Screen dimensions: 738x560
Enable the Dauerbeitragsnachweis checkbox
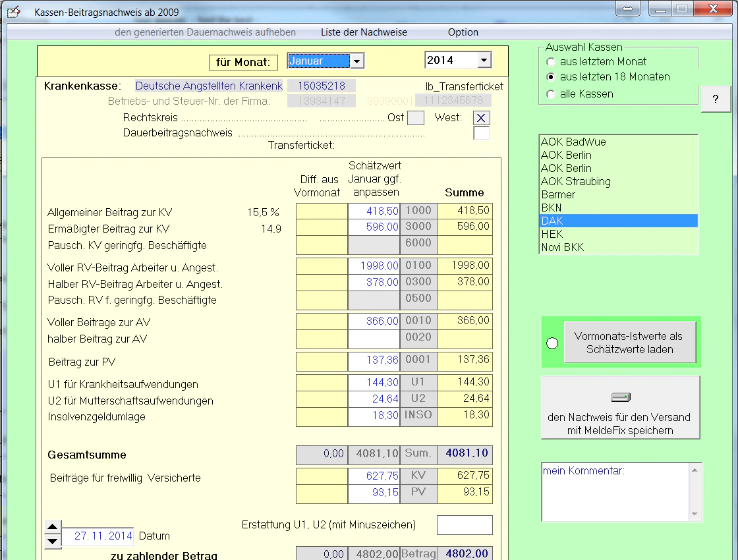tap(481, 133)
